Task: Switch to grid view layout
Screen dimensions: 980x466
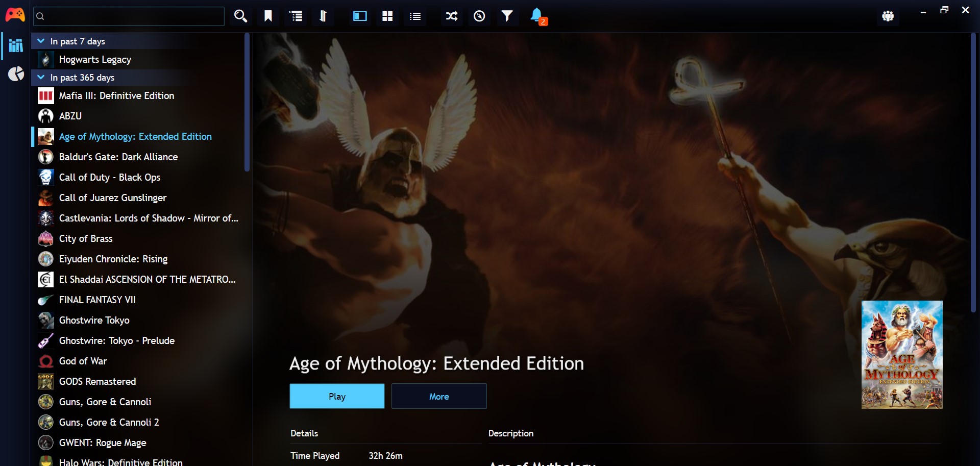Action: [x=387, y=16]
